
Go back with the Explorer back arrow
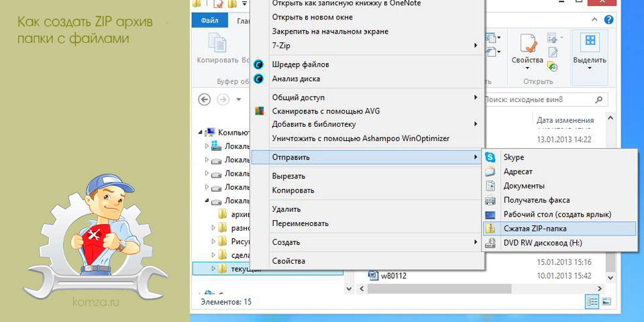[x=205, y=99]
